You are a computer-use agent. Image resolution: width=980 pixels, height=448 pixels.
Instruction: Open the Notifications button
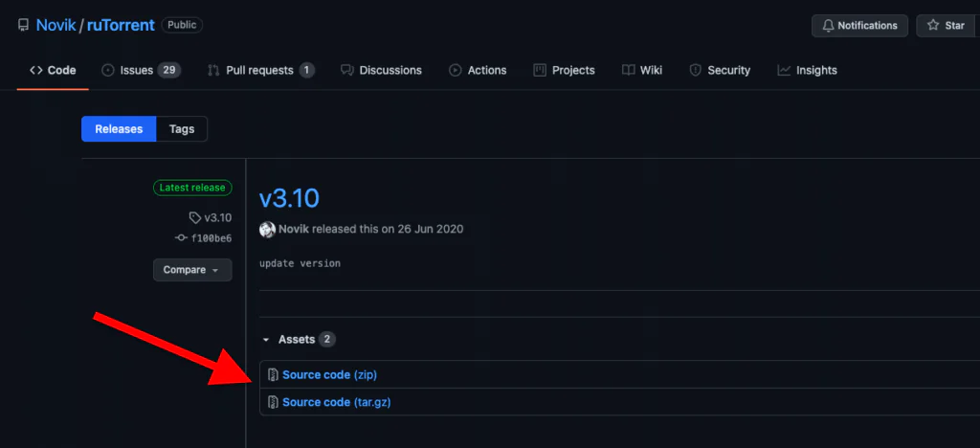(x=859, y=26)
